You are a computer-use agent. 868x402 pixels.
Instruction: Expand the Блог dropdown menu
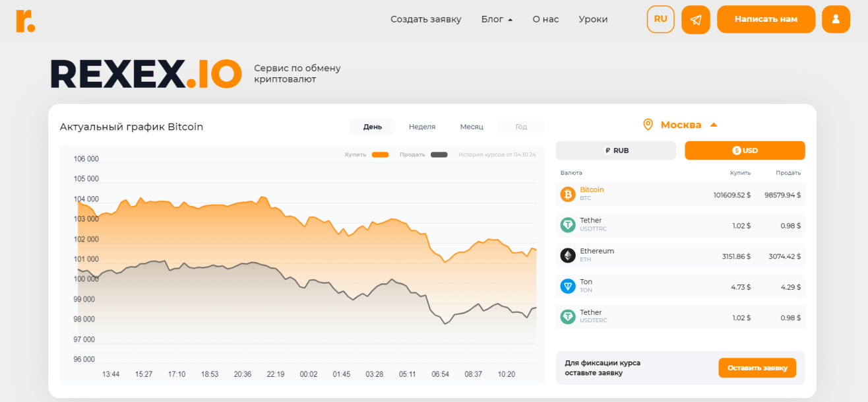(x=497, y=19)
